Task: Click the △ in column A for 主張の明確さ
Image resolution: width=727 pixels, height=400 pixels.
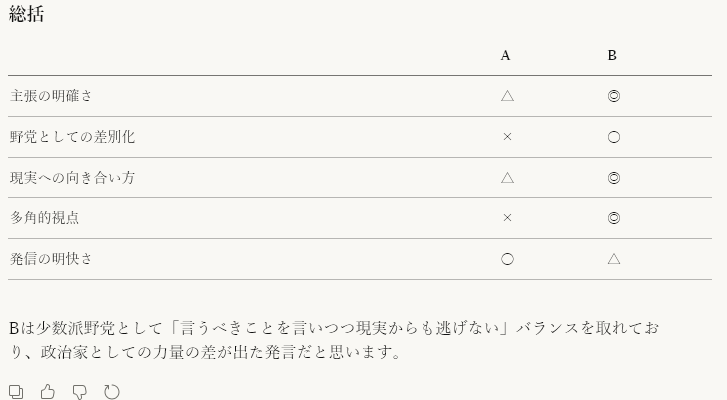Action: 507,96
